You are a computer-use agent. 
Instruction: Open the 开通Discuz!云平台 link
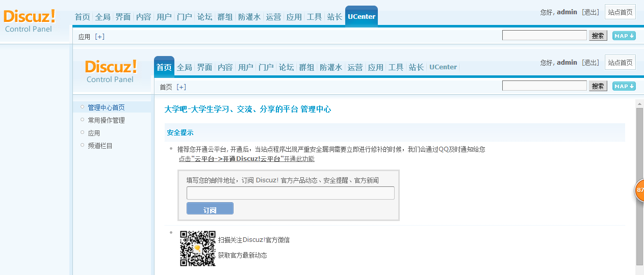tap(246, 159)
